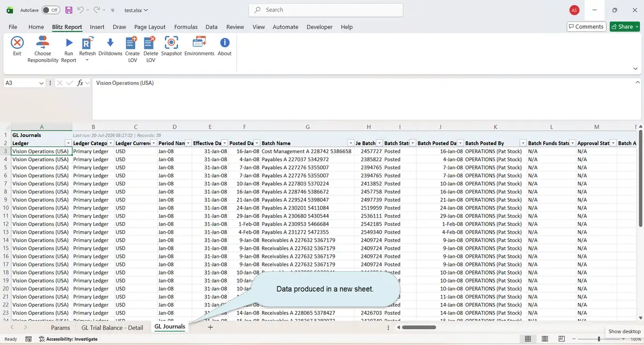644x345 pixels.
Task: Confirm entry with the checkmark icon
Action: 70,83
